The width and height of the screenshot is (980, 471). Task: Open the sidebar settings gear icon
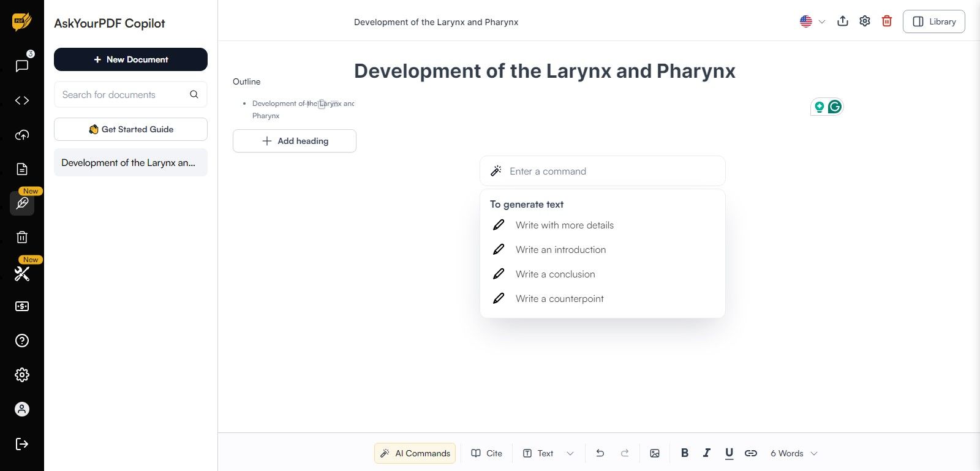tap(22, 375)
